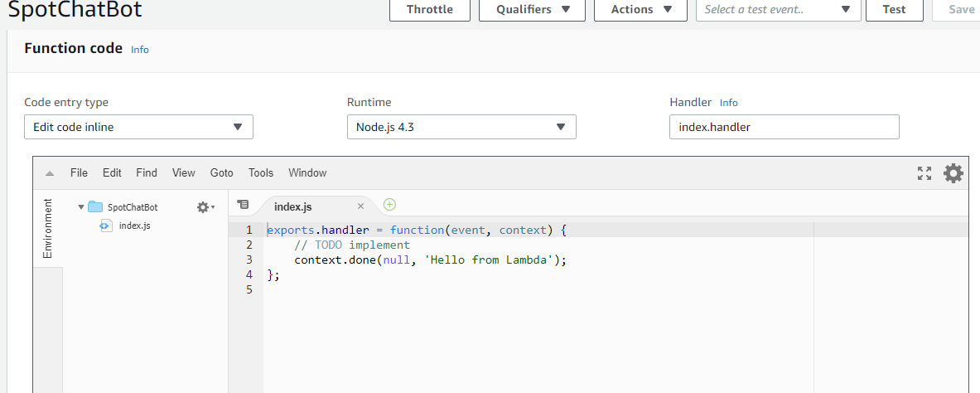Collapse the menu bar with up arrow

50,173
